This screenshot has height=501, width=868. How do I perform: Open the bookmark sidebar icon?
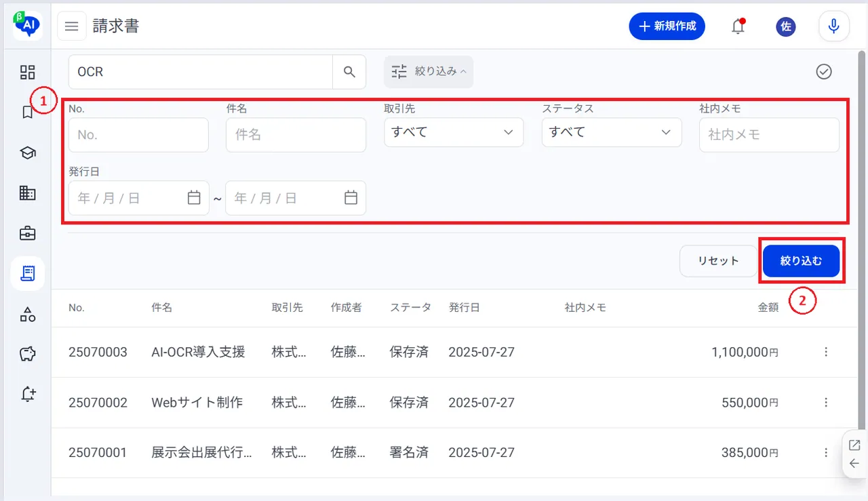tap(28, 113)
